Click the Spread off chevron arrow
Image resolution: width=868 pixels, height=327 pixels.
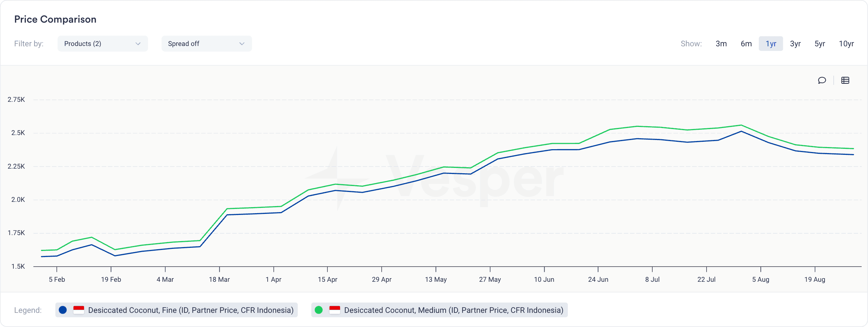point(242,44)
